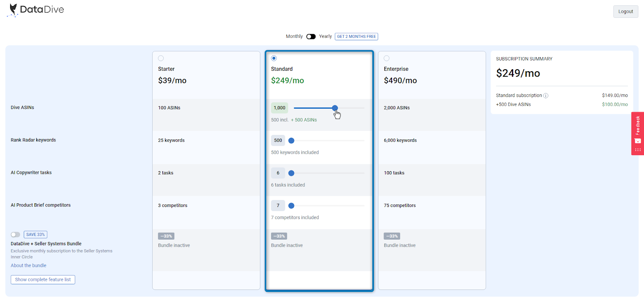Viewport: 644px width, 300px height.
Task: Click 'SUBSCRIPTION SUMMARY' heading
Action: click(524, 59)
